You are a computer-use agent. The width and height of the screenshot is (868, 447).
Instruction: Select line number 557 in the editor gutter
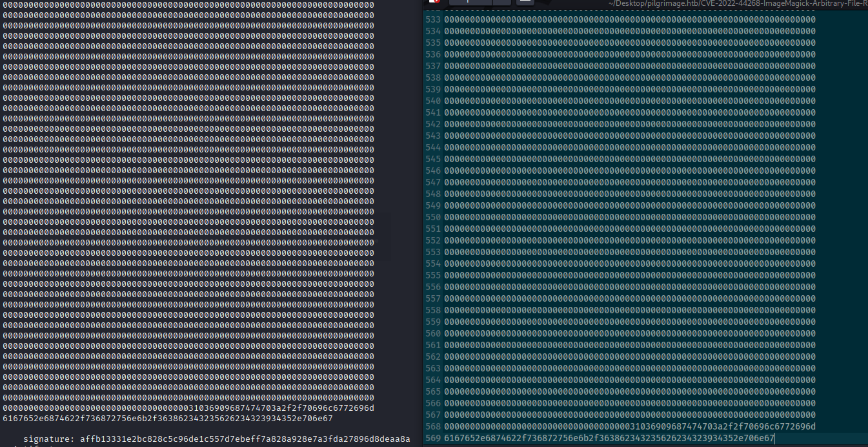pos(433,298)
